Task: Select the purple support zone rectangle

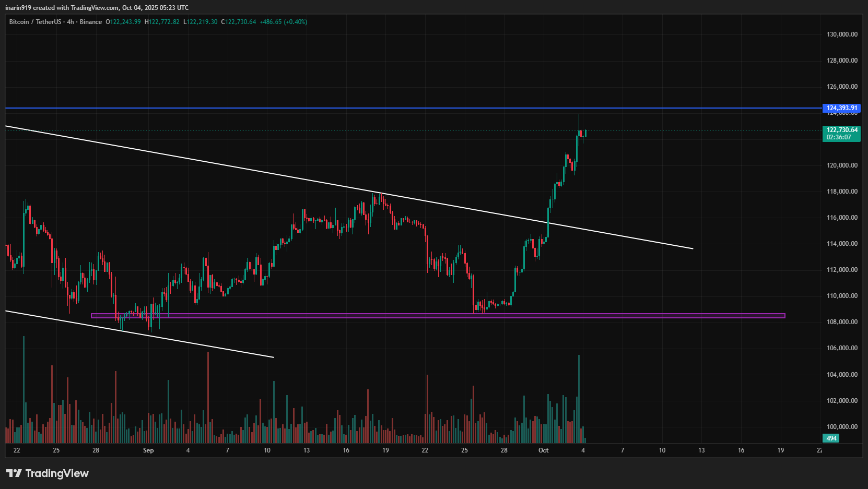Action: coord(438,316)
